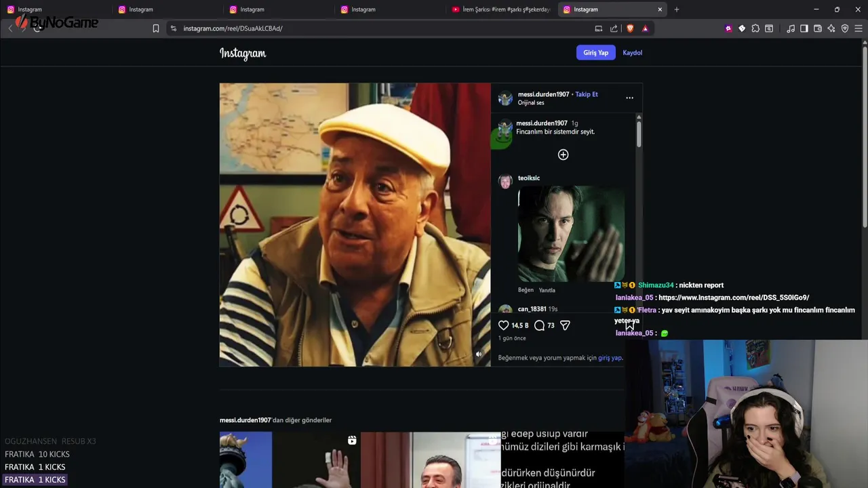Click messi.durden1907 name above the caption

(542, 123)
